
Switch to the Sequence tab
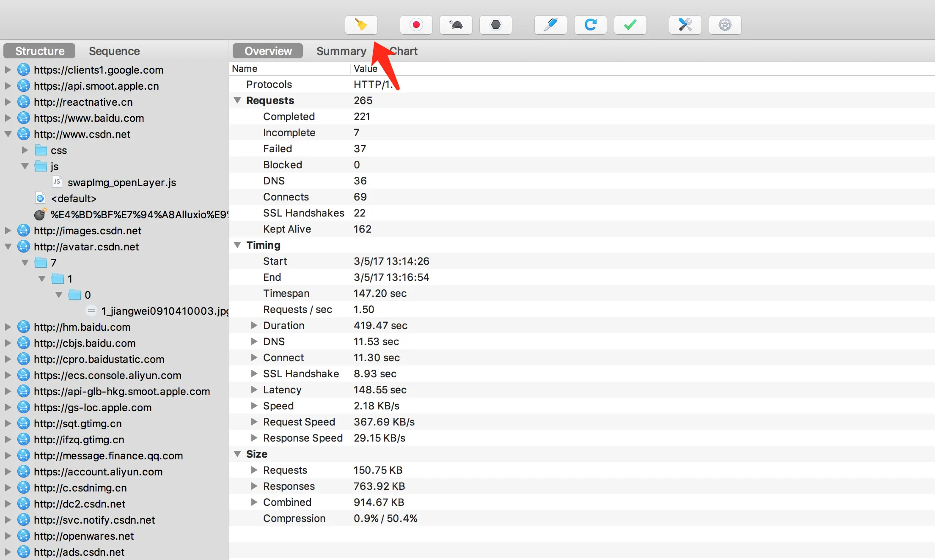(114, 51)
